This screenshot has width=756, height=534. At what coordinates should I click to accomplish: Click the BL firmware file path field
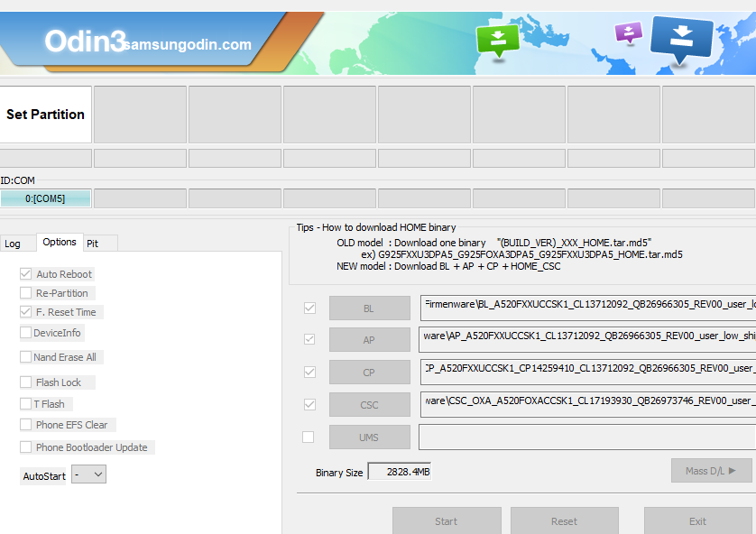pos(588,308)
